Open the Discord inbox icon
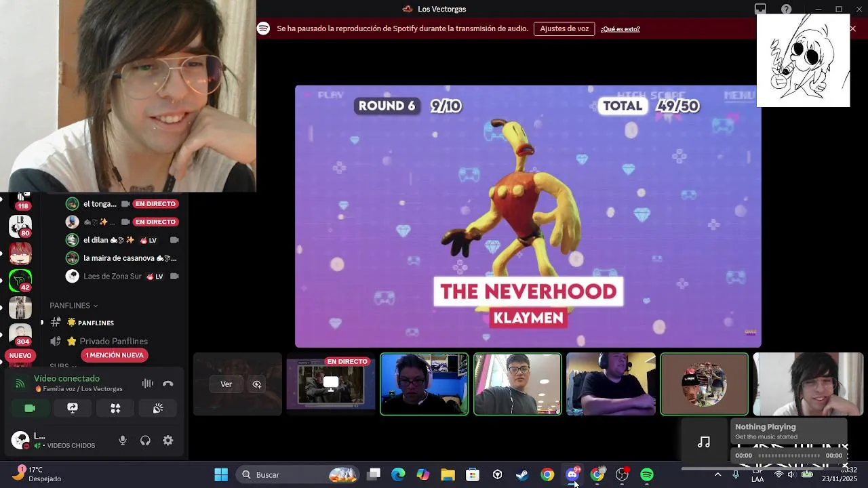 point(760,9)
